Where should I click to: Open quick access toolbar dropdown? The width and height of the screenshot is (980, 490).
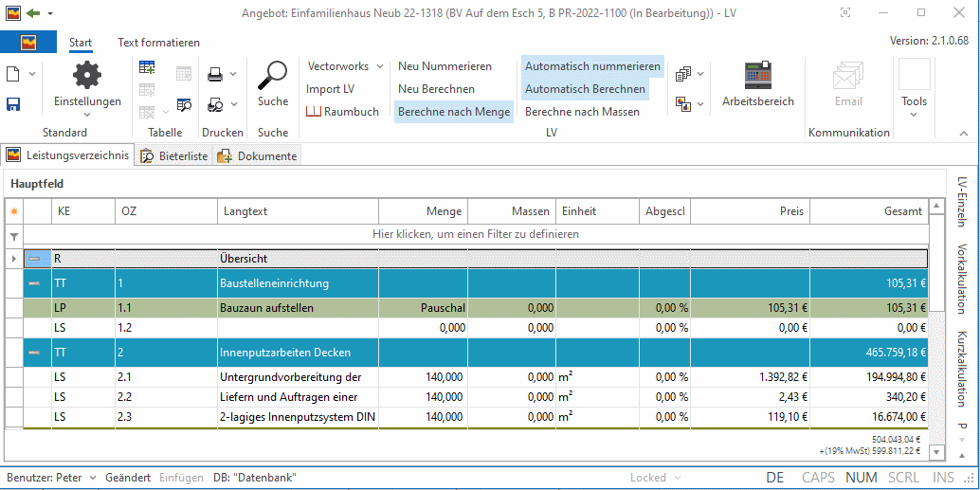[x=50, y=13]
